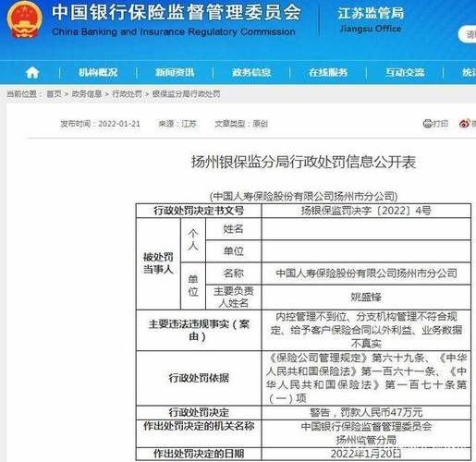The height and width of the screenshot is (462, 476).
Task: Click the search input field at top right
Action: 467,34
